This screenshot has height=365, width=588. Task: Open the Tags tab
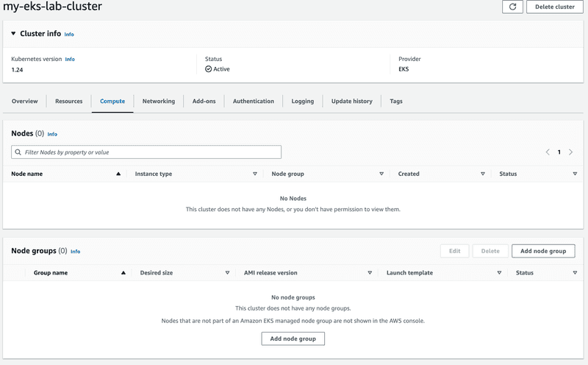(x=396, y=101)
